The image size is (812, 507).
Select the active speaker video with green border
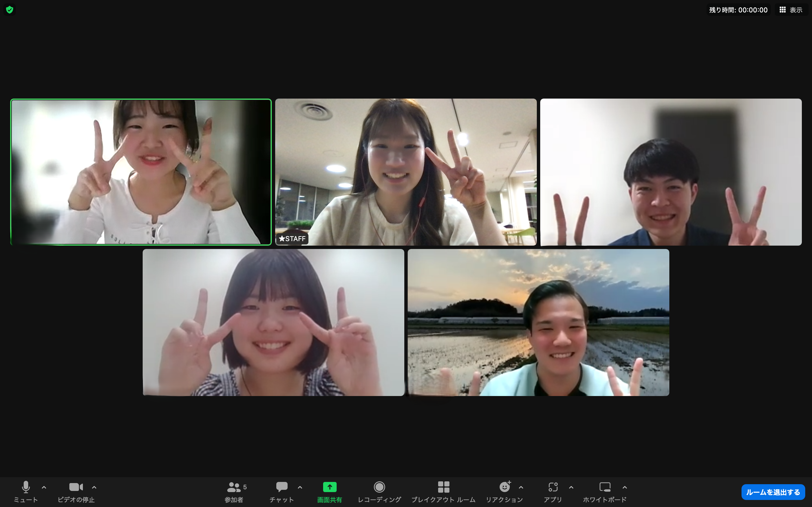141,172
